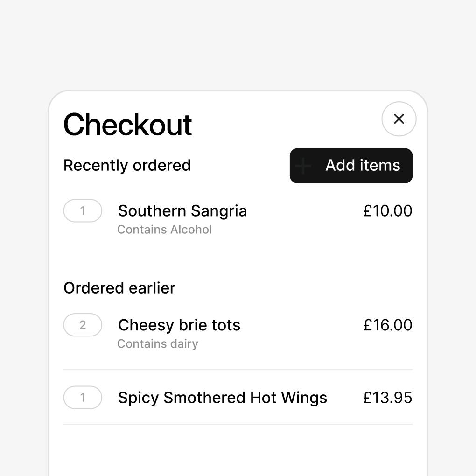Click the £10.00 price

[x=387, y=211]
